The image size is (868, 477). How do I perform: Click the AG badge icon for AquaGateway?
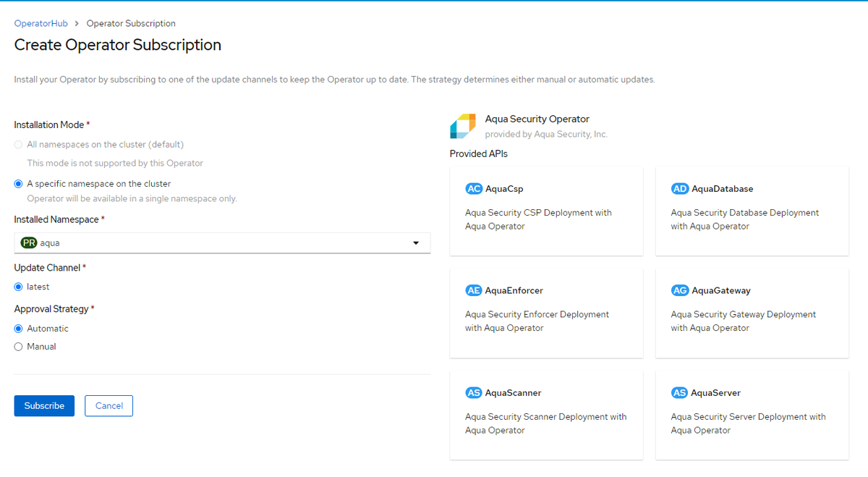pyautogui.click(x=679, y=290)
